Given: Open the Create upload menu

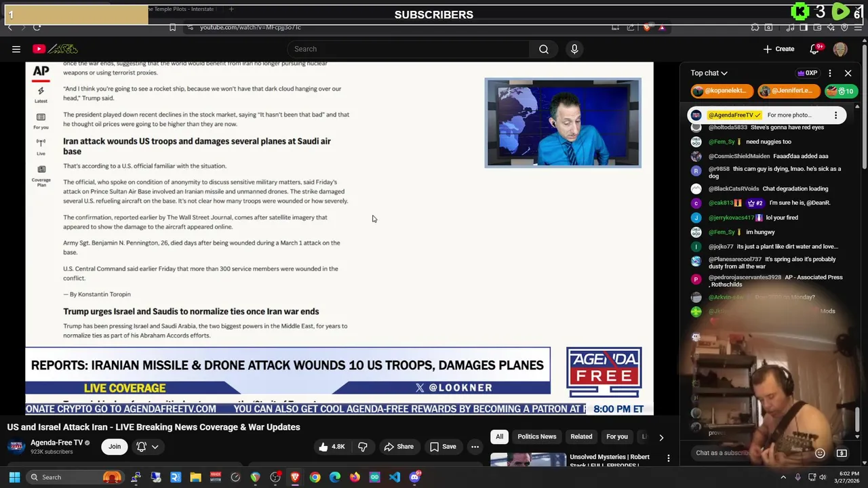Looking at the screenshot, I should [778, 49].
